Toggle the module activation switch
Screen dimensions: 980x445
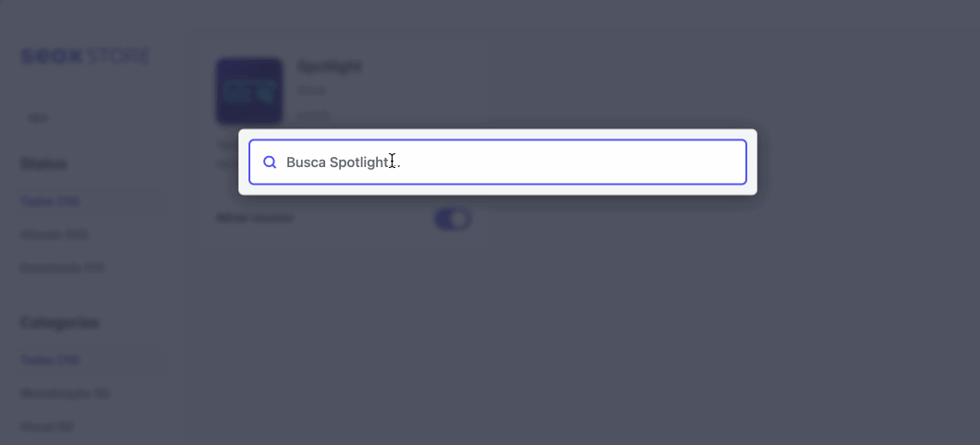tap(453, 219)
